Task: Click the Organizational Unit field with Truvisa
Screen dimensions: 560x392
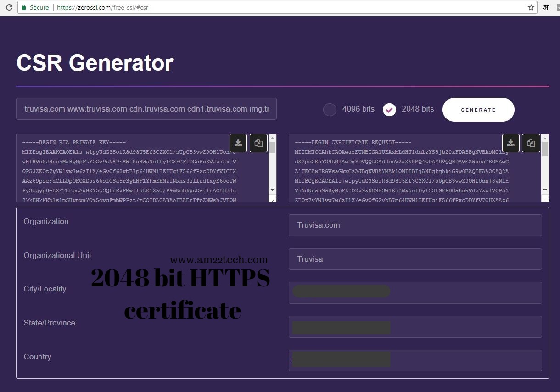Action: point(415,259)
